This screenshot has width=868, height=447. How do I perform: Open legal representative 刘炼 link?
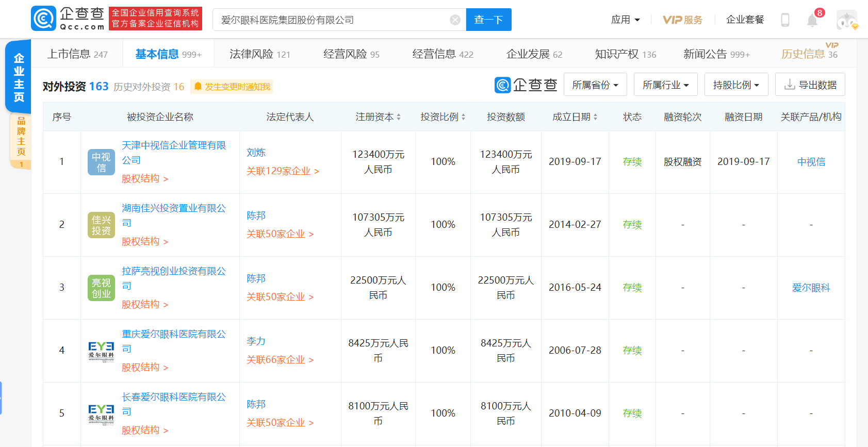point(256,153)
